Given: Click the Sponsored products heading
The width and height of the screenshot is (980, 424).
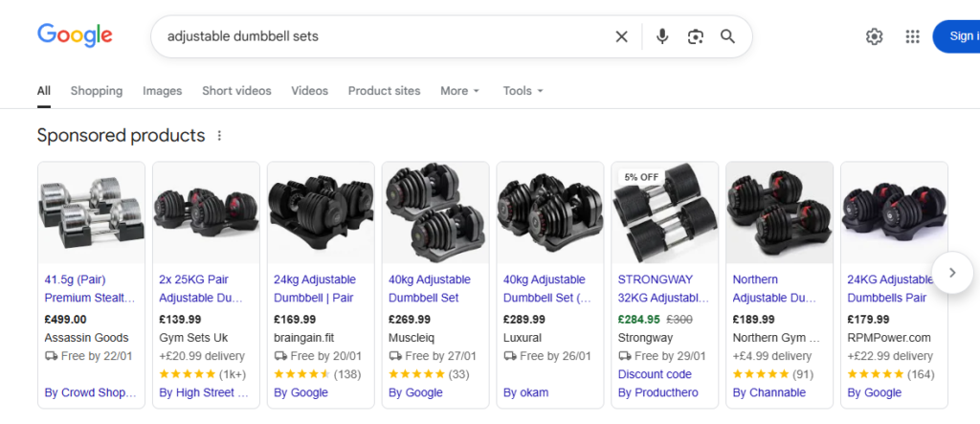Looking at the screenshot, I should 121,136.
